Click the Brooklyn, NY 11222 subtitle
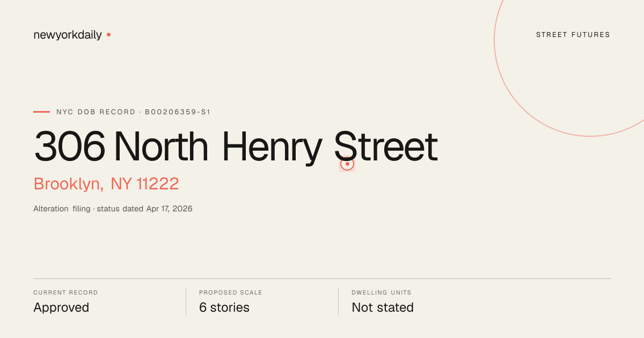 click(106, 184)
